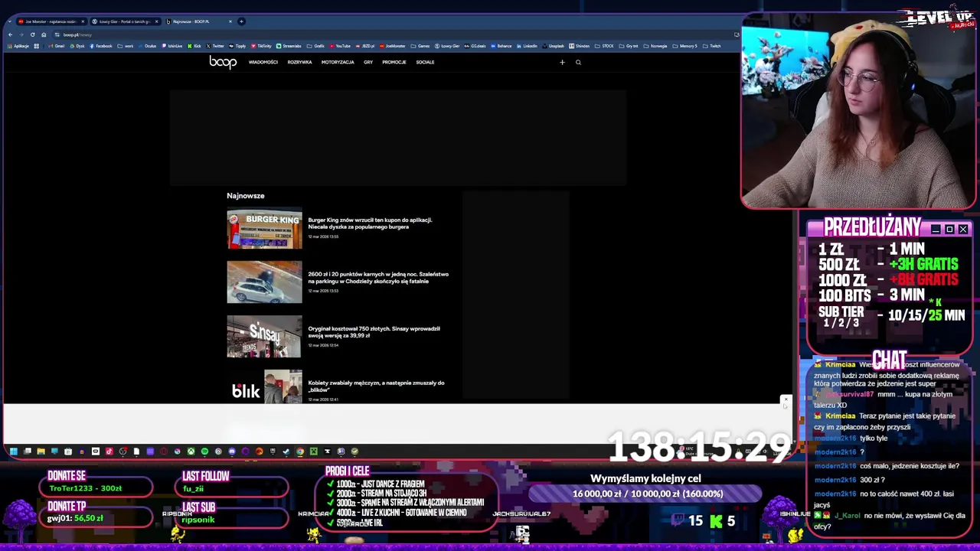Open the Sinsay 39,99 zł article headline
980x551 pixels.
(374, 332)
